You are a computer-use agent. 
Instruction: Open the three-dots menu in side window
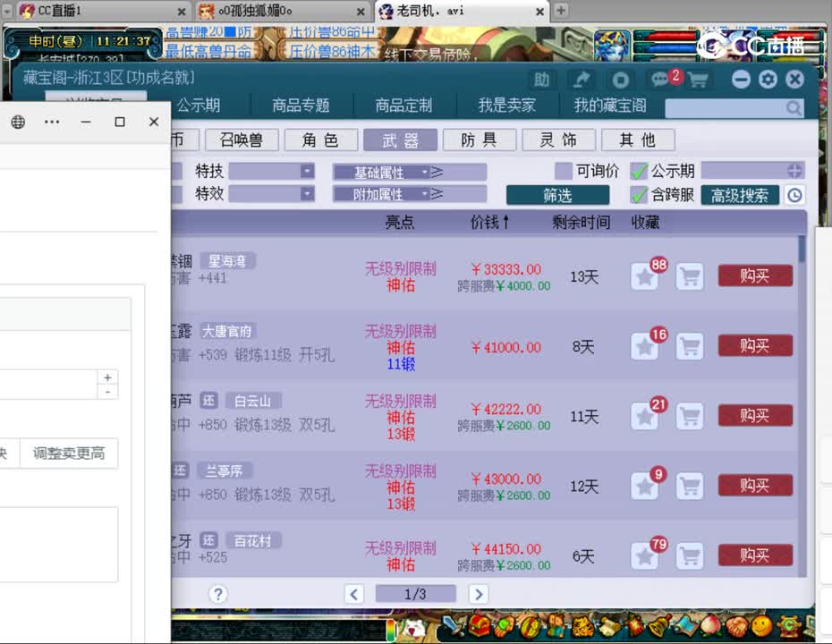(52, 122)
